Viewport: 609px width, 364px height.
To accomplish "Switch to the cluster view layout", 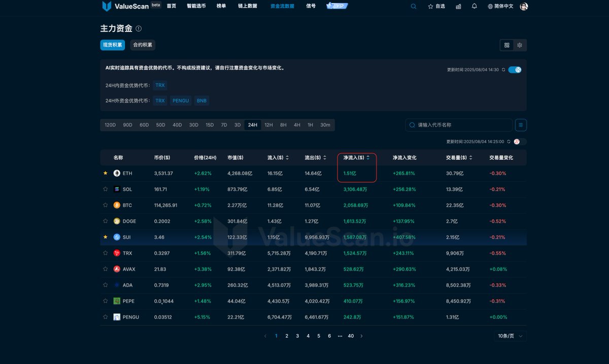I will click(x=520, y=45).
